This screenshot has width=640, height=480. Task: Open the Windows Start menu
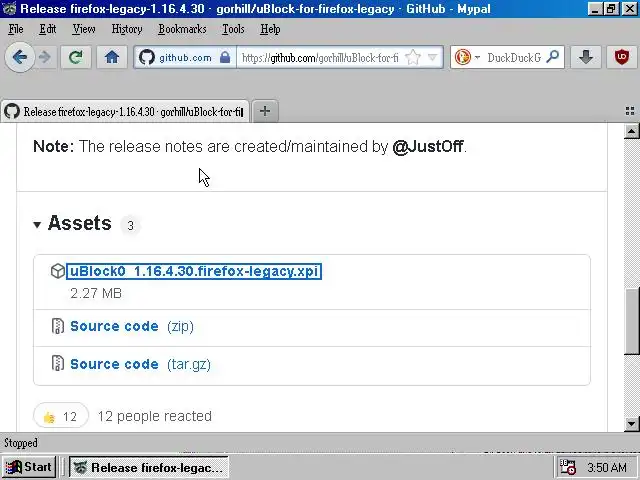click(x=29, y=467)
